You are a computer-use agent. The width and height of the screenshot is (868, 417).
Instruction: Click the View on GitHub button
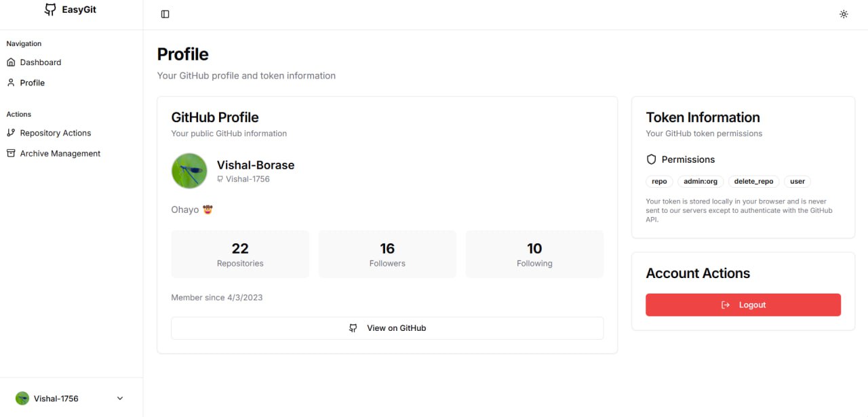[387, 328]
